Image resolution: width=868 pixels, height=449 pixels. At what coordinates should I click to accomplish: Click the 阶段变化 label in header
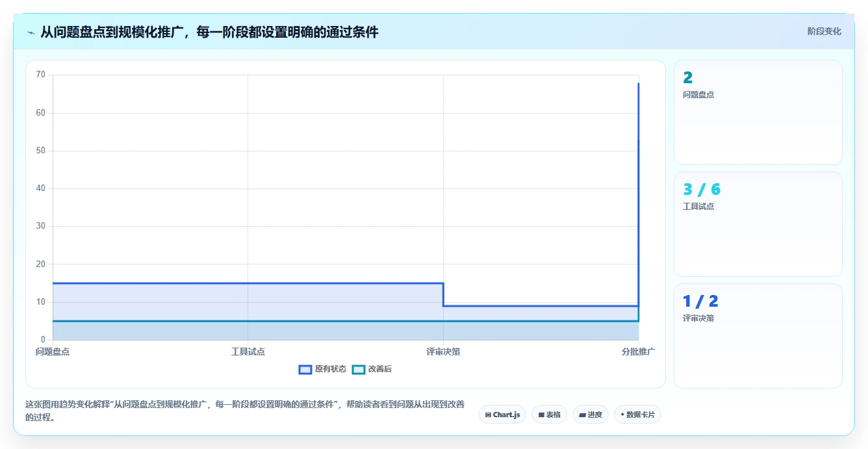824,31
